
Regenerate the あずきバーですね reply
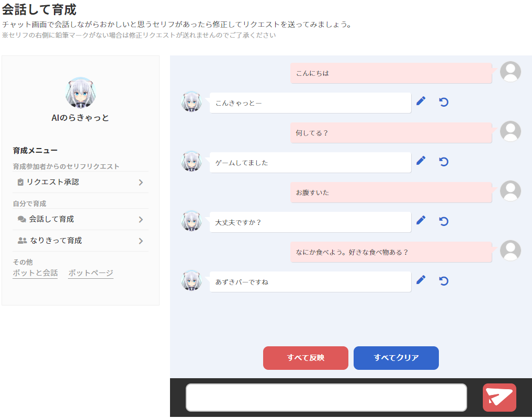coord(444,281)
